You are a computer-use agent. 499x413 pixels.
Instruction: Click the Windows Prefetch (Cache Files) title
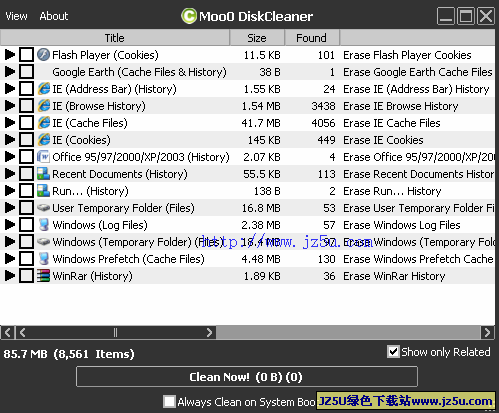click(128, 259)
